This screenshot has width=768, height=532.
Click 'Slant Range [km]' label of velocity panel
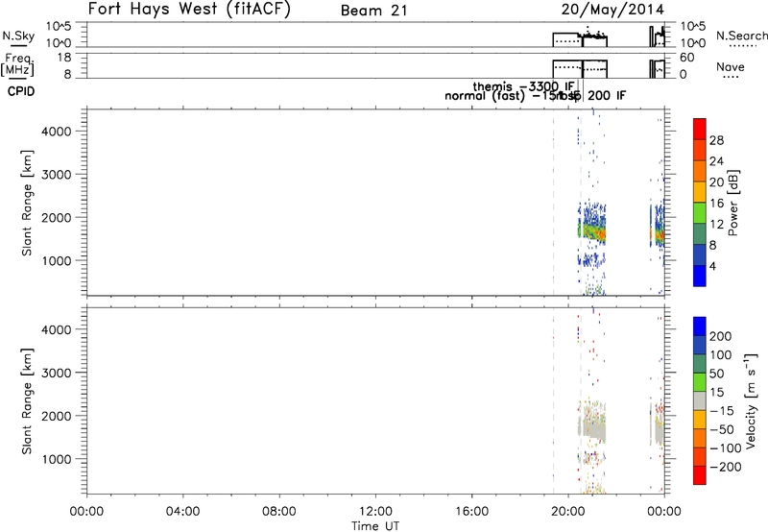[x=27, y=401]
